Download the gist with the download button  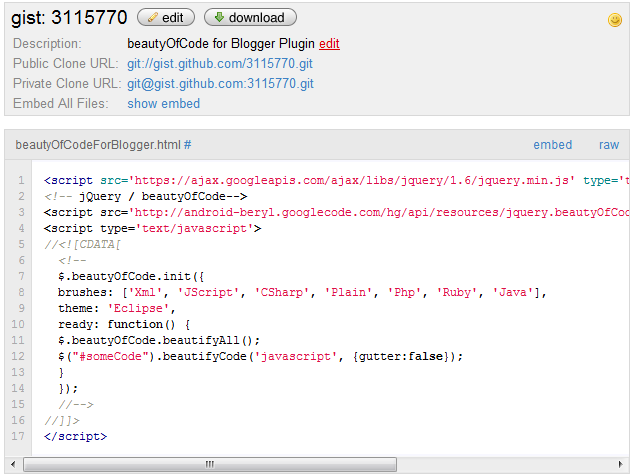point(250,18)
